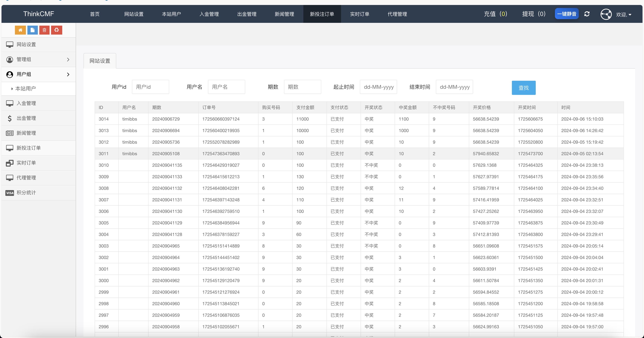
Task: Click the user avatar icon
Action: tap(606, 14)
